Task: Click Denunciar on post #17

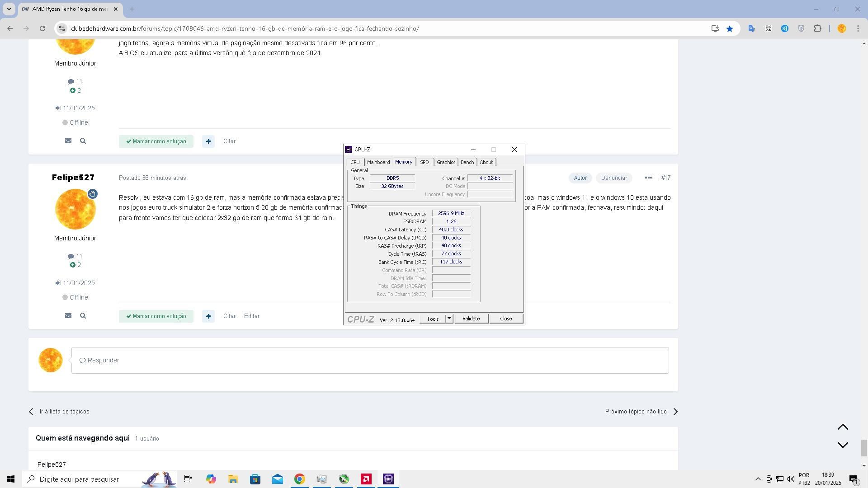Action: (x=614, y=178)
